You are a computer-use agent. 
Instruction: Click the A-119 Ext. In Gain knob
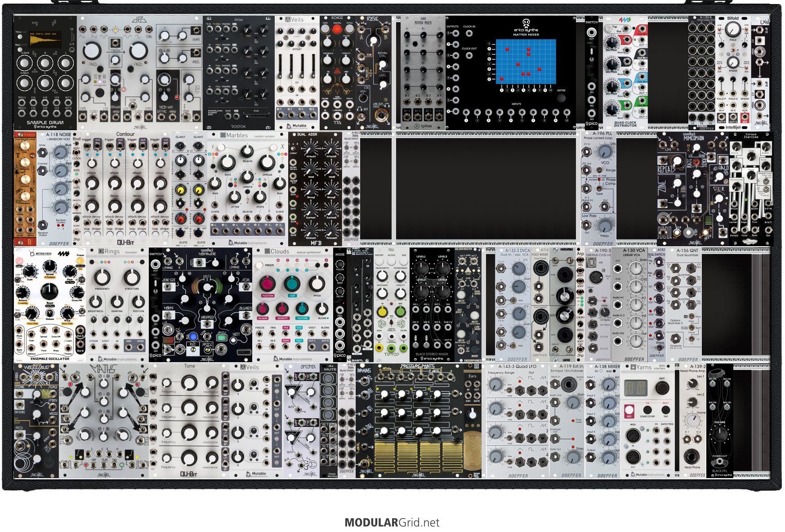point(573,403)
